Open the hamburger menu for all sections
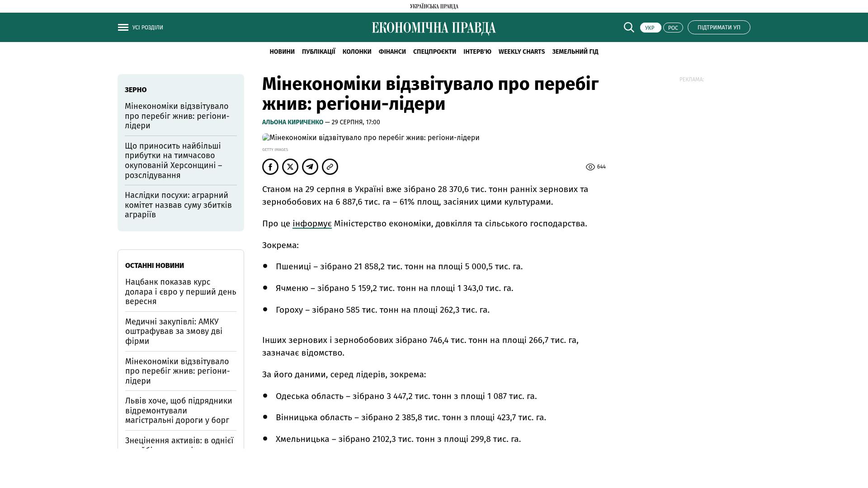Screen dimensions: 868x488 pos(123,28)
